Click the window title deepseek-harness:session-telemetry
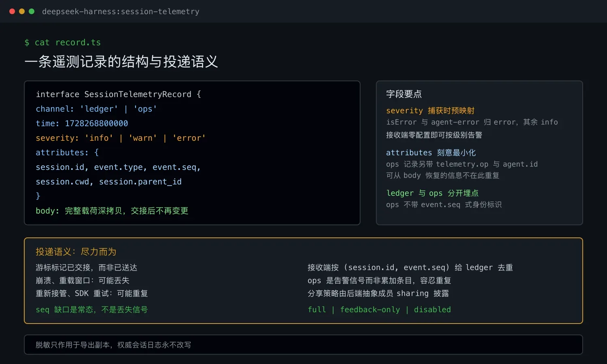Image resolution: width=607 pixels, height=364 pixels. coord(121,12)
